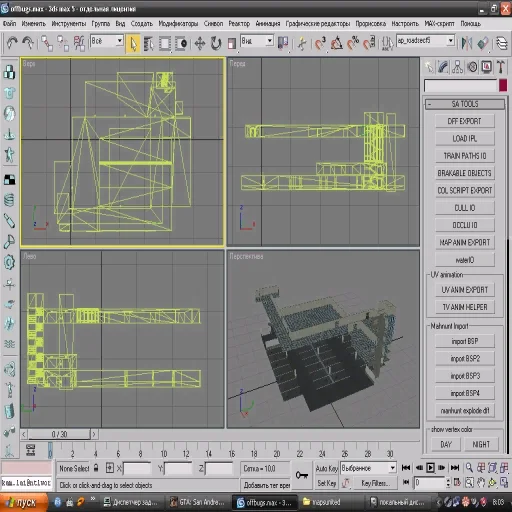
Task: Open the reference coordinate system dropdown 'Вид'
Action: tap(257, 41)
